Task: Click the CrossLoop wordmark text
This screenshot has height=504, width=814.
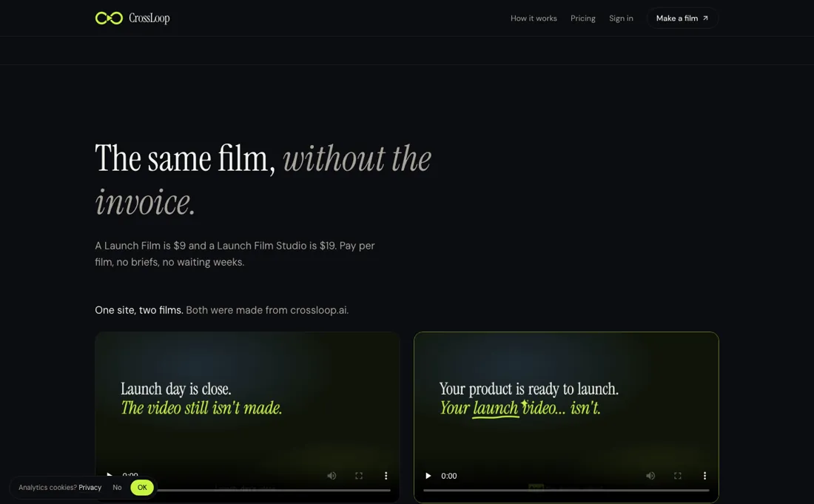Action: [149, 19]
